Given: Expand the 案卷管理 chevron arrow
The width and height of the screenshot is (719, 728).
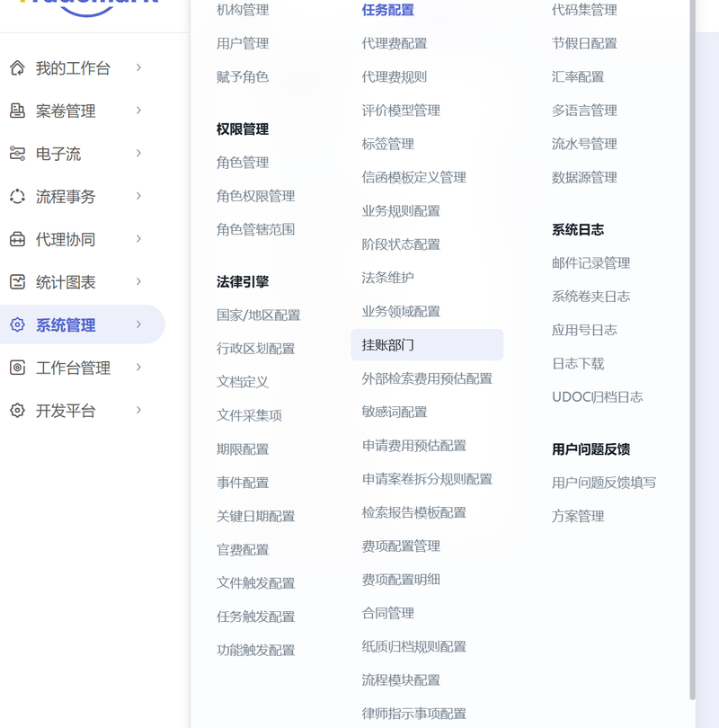Looking at the screenshot, I should click(138, 111).
